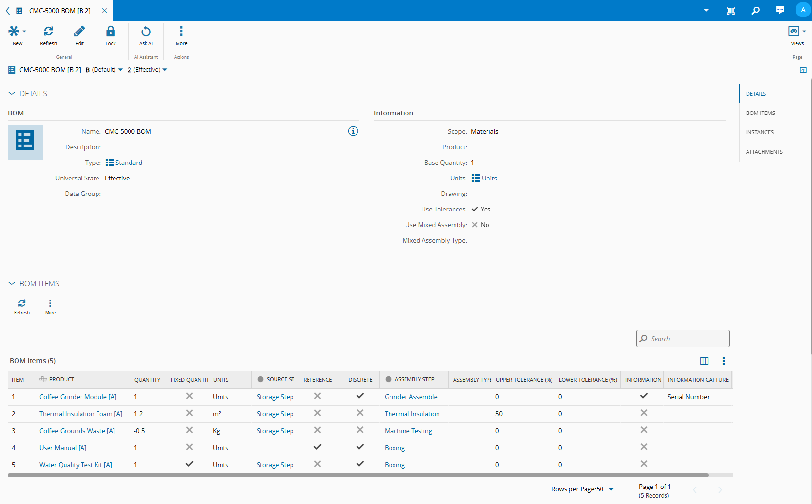Open the column chooser icon above the BOM Items grid
The width and height of the screenshot is (812, 504).
[x=704, y=361]
